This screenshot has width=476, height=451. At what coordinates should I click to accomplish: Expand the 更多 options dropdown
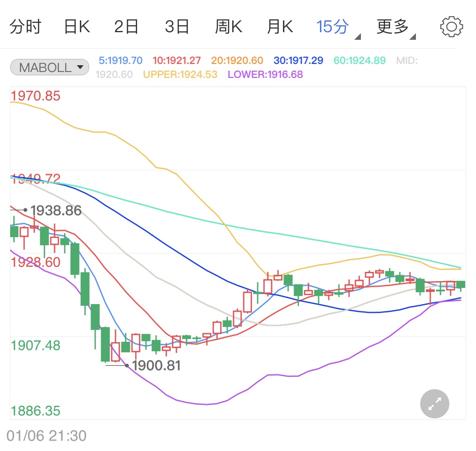396,28
